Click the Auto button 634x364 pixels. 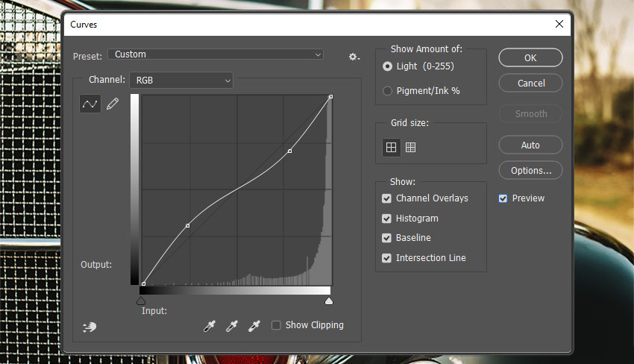tap(530, 145)
